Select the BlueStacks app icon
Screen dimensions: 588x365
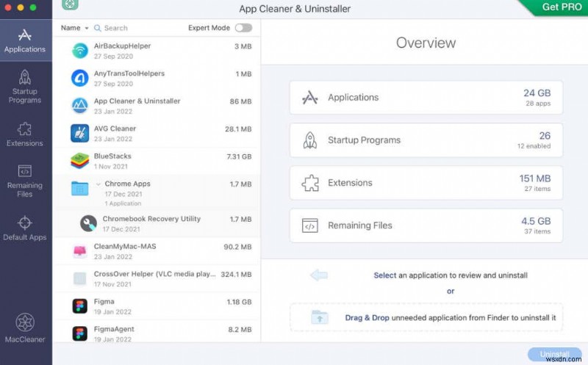[x=80, y=160]
